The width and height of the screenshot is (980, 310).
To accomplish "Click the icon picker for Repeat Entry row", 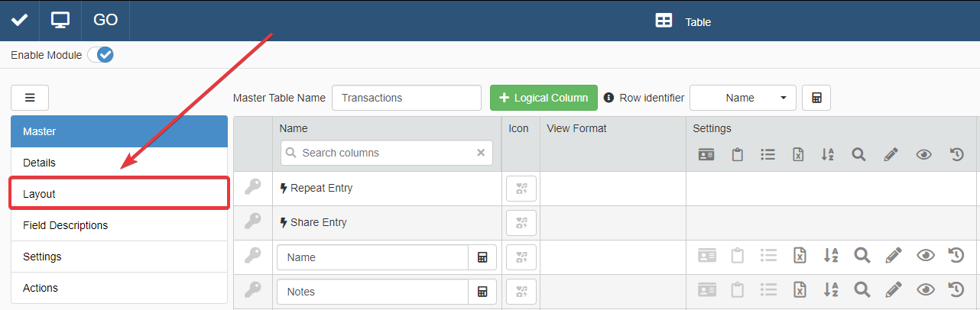I will (x=521, y=189).
